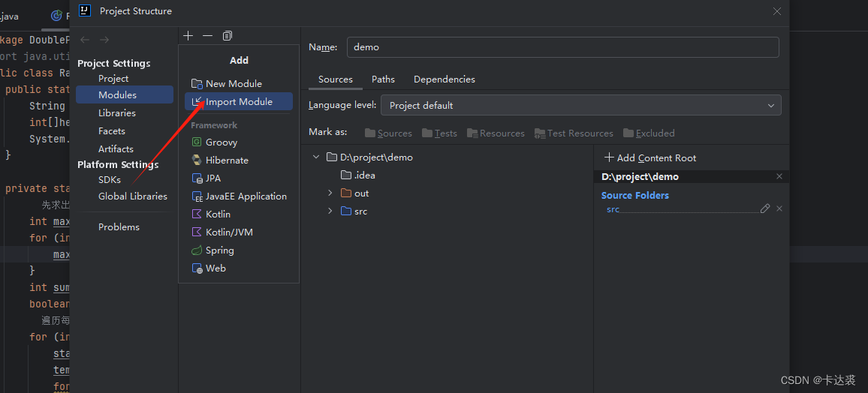This screenshot has height=393, width=868.
Task: Click the Hibernate framework icon
Action: click(x=197, y=160)
